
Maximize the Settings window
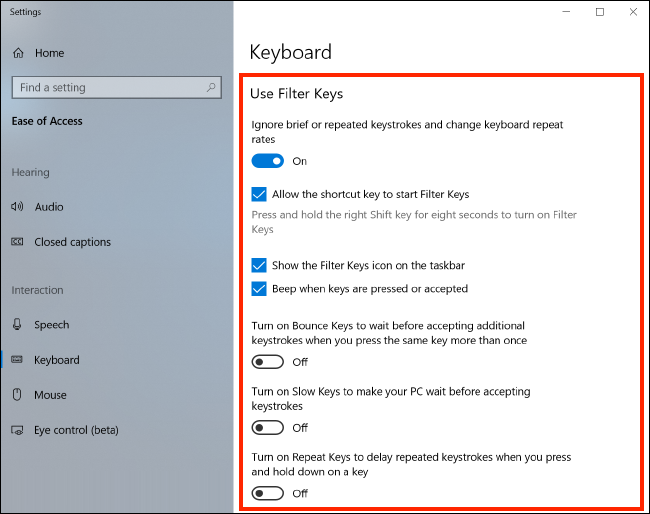599,12
